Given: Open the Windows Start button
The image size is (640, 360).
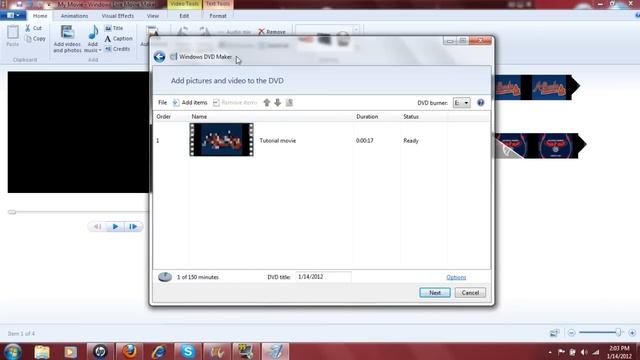Looking at the screenshot, I should [13, 351].
